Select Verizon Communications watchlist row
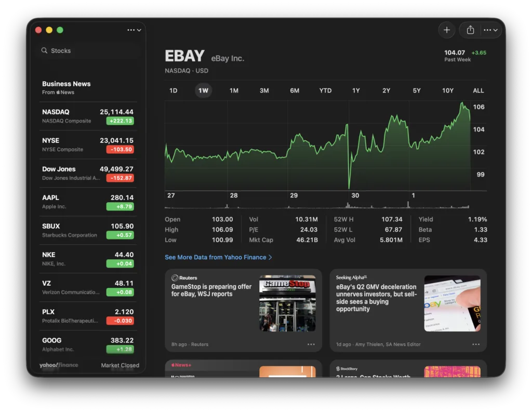This screenshot has height=412, width=532. (x=88, y=287)
